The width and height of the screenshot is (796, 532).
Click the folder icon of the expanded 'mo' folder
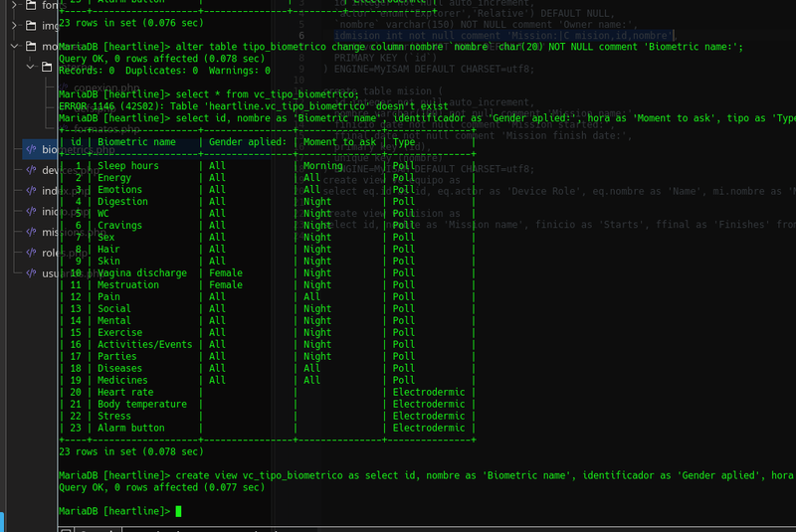point(31,46)
